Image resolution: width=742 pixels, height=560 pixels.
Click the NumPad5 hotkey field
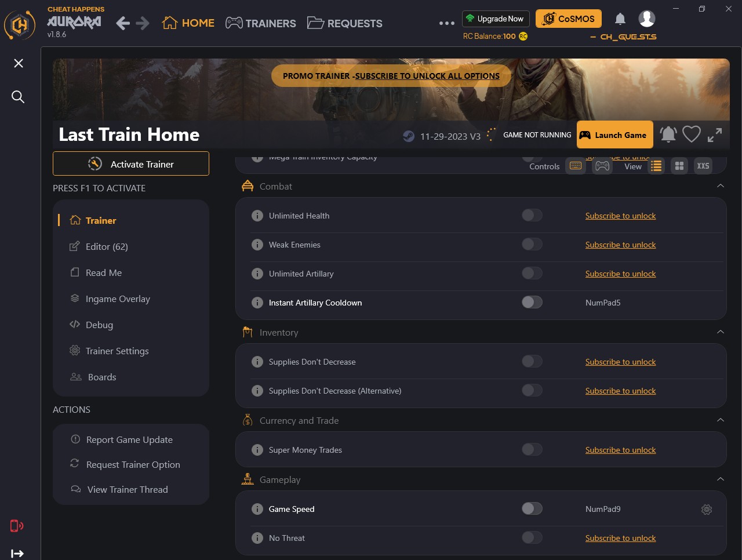603,303
